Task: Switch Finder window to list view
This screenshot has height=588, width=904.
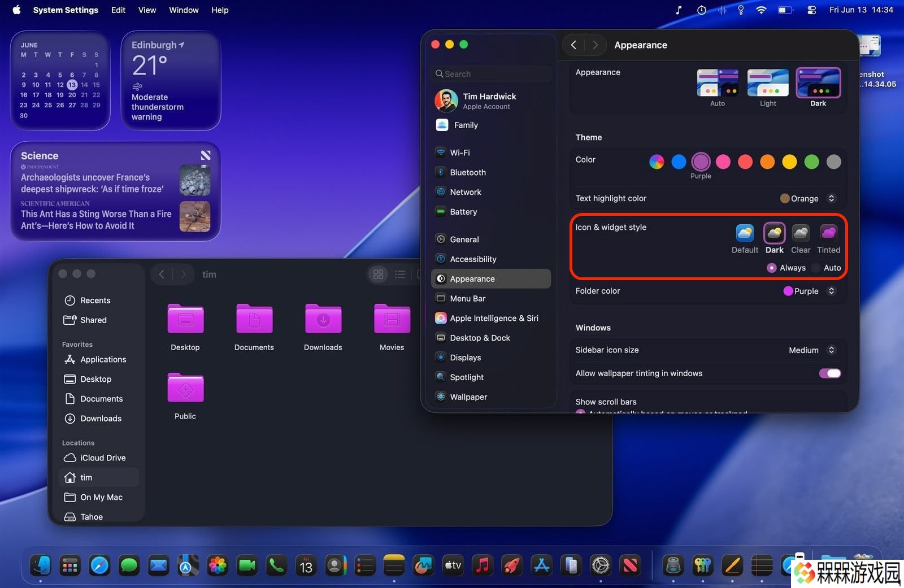Action: [400, 275]
